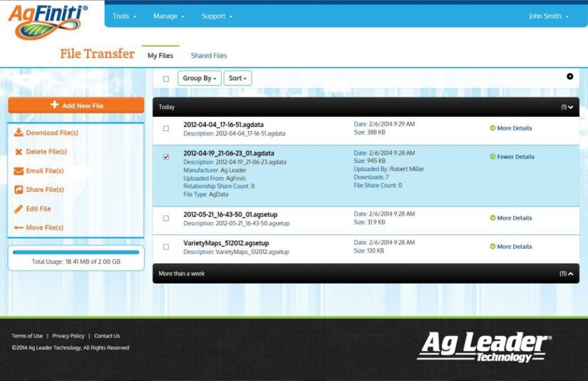Select the Move File(s) arrow icon
The width and height of the screenshot is (588, 381).
19,228
